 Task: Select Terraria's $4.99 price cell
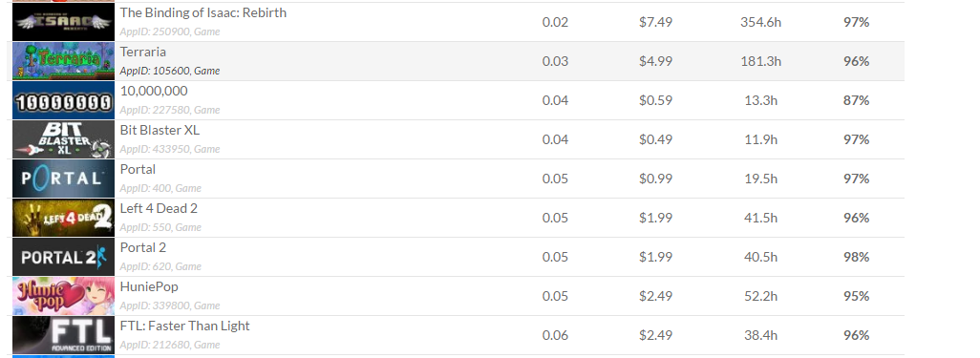655,61
